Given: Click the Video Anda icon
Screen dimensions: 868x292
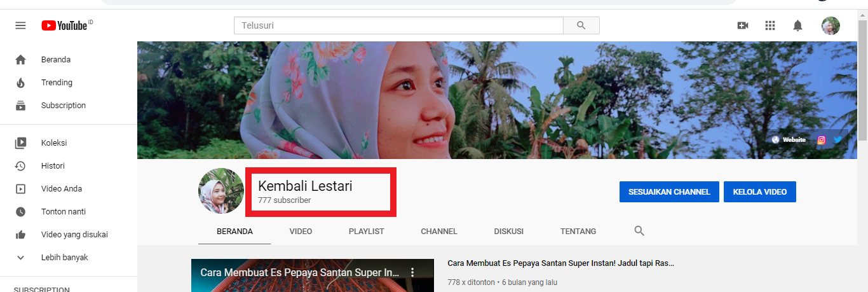Looking at the screenshot, I should (x=20, y=189).
